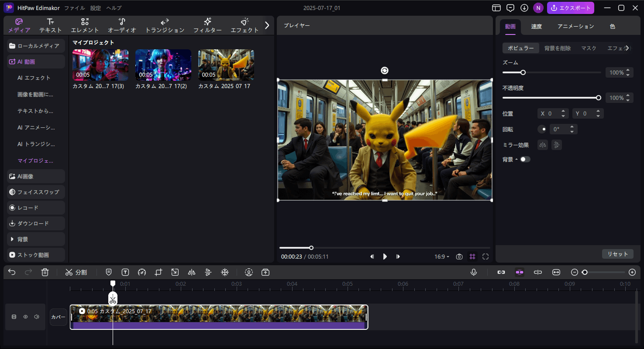Open the テキスト text tab
644x349 pixels.
point(51,26)
